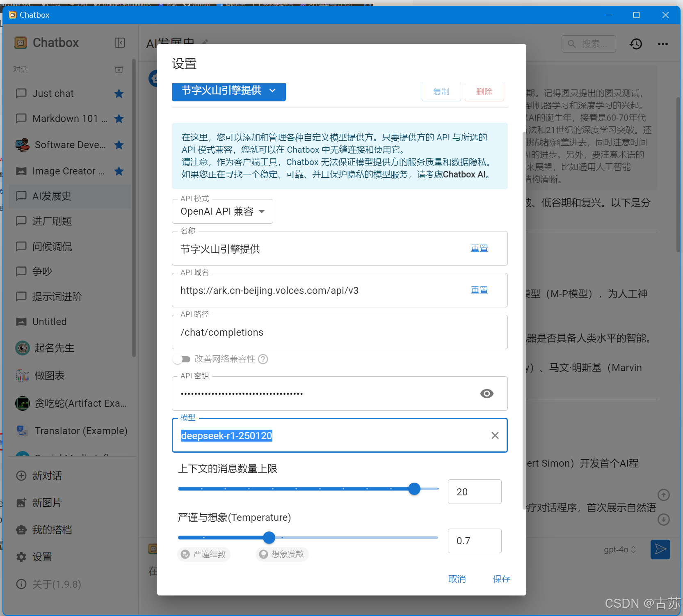This screenshot has width=683, height=616.
Task: Collapse the Chatbox sidebar panel
Action: tap(120, 43)
